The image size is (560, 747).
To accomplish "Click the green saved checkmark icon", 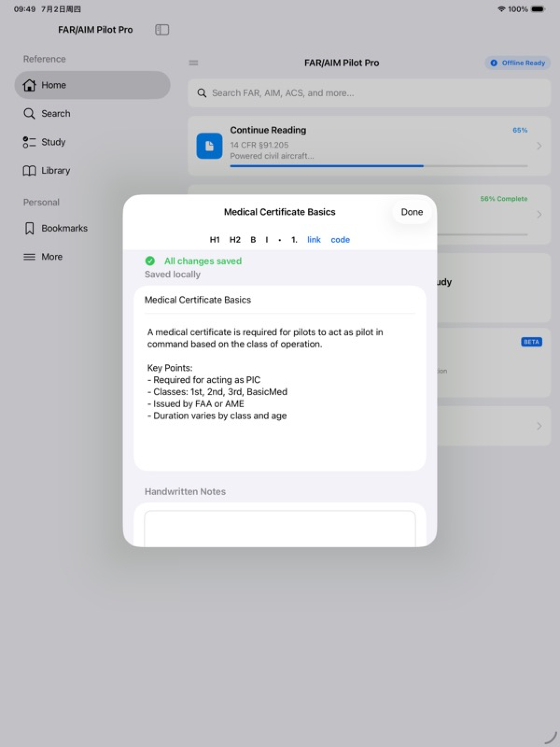I will pyautogui.click(x=150, y=261).
